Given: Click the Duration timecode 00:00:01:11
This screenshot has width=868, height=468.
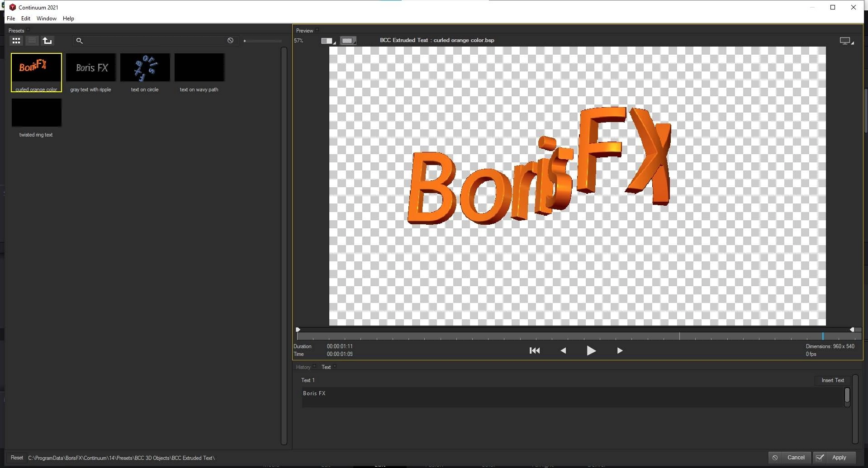Looking at the screenshot, I should tap(340, 346).
